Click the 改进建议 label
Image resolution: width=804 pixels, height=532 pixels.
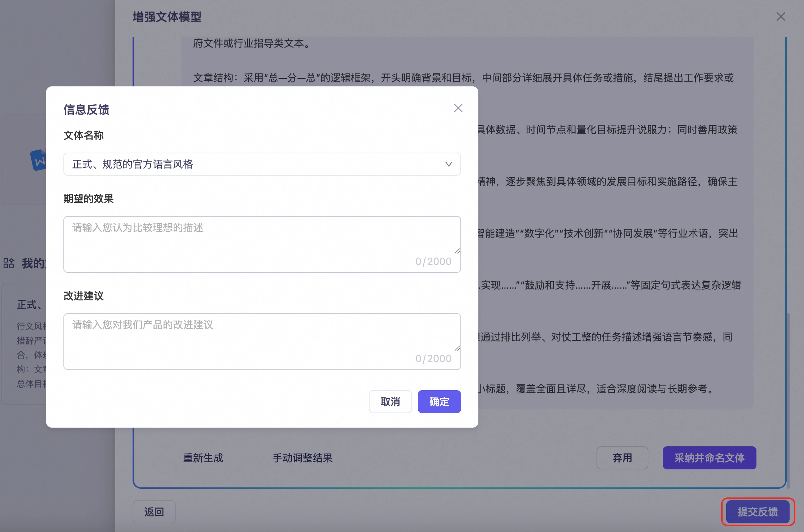84,296
